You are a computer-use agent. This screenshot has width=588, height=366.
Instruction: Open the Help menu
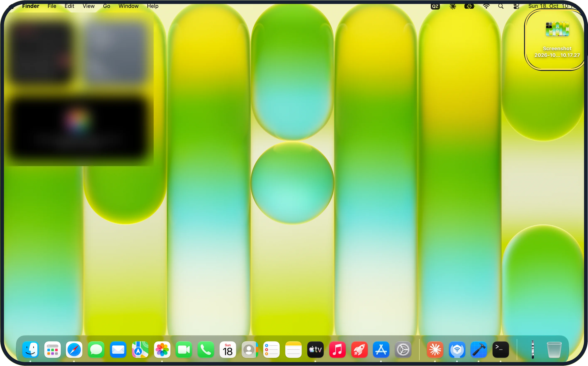tap(153, 6)
